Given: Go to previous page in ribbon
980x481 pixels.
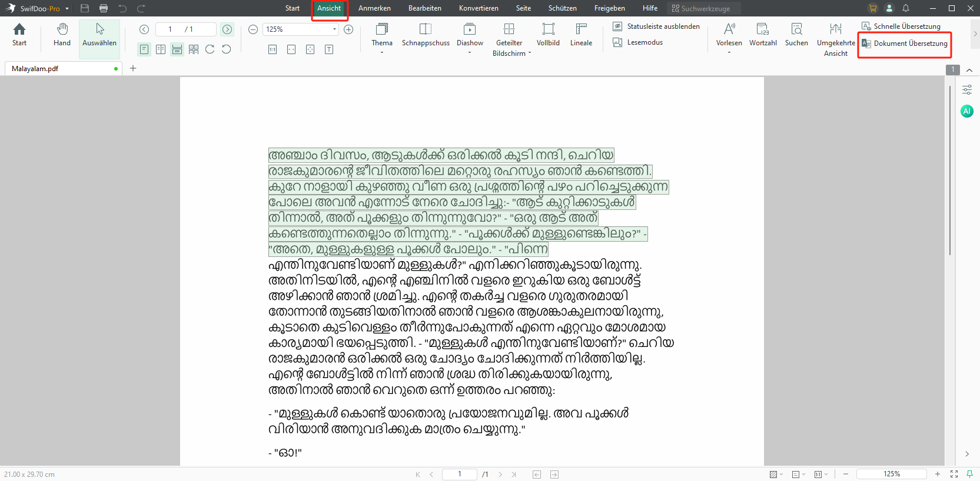Looking at the screenshot, I should [x=144, y=29].
